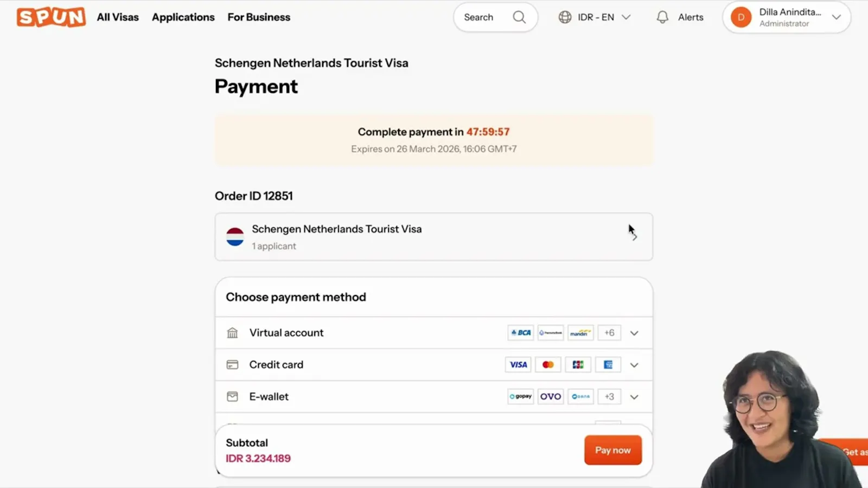Click the SPUN logo
868x488 pixels.
pos(51,17)
